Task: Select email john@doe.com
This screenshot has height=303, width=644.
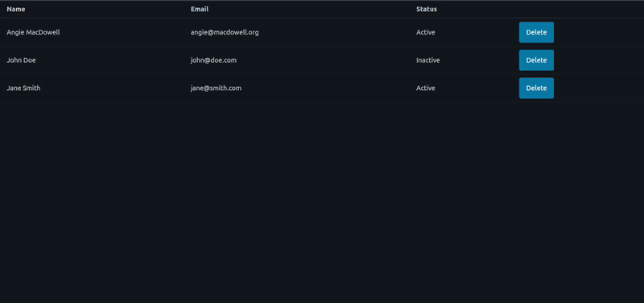Action: click(213, 60)
